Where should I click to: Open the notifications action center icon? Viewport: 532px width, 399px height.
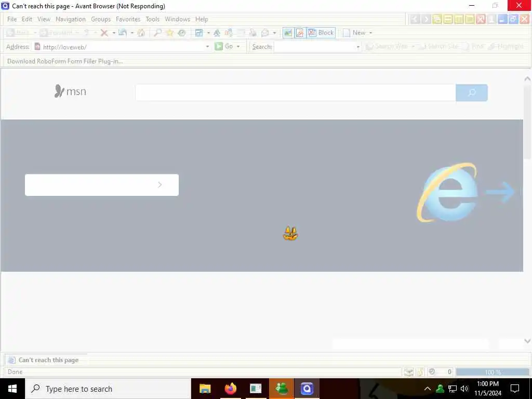(x=515, y=389)
